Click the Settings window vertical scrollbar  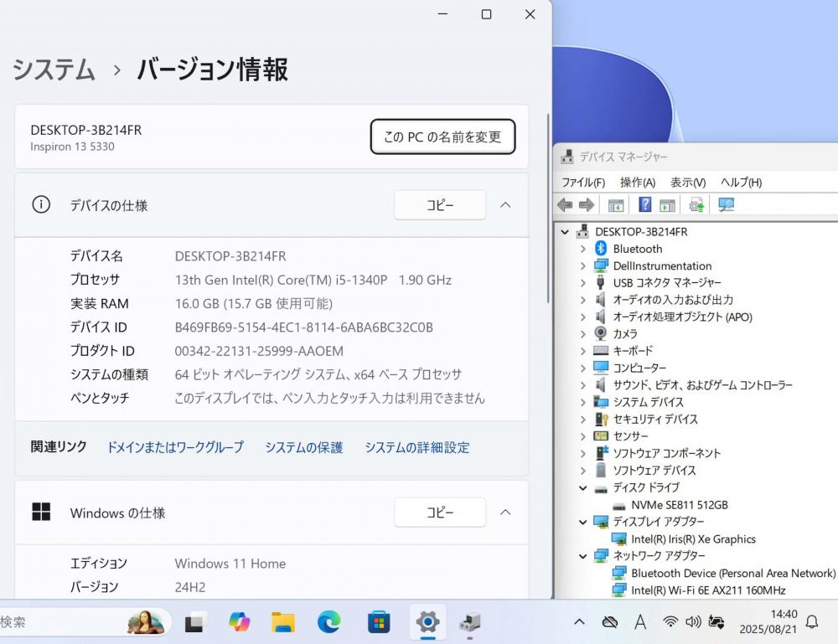(548, 209)
